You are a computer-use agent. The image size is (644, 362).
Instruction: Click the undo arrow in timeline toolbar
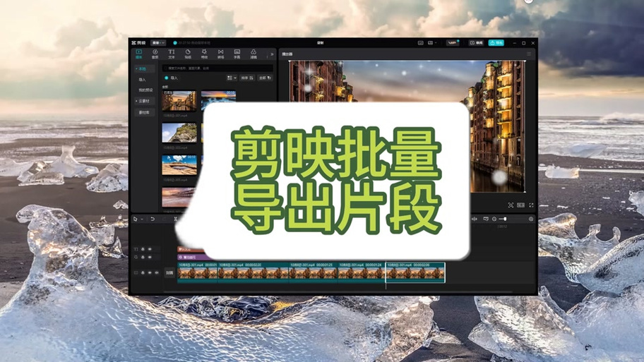click(x=153, y=219)
